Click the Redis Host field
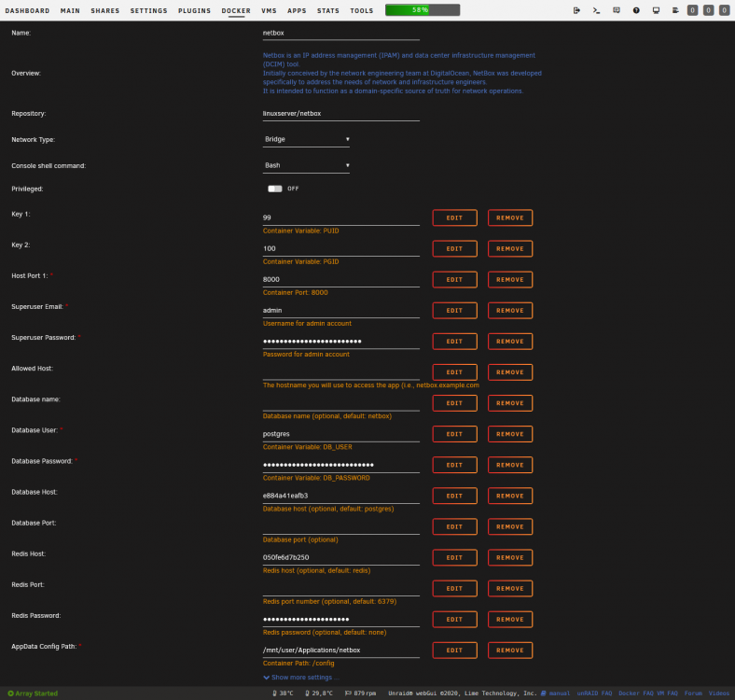Image resolution: width=735 pixels, height=700 pixels. coord(340,558)
